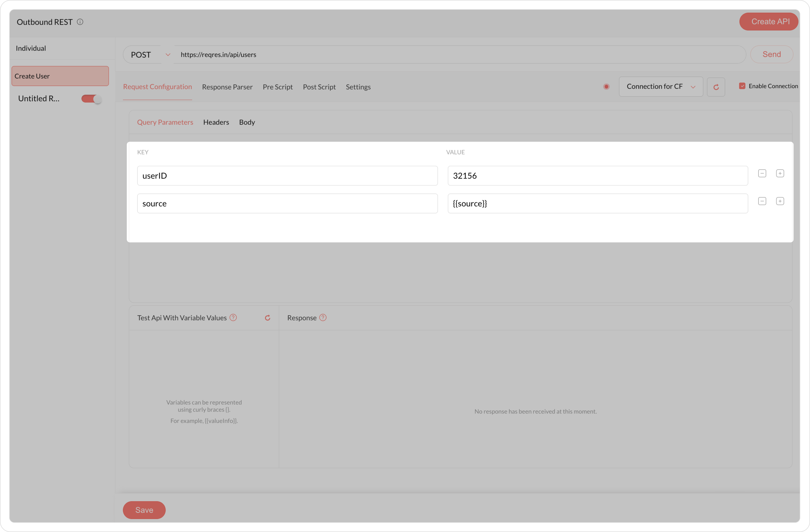Save the API configuration
810x532 pixels.
pos(144,510)
